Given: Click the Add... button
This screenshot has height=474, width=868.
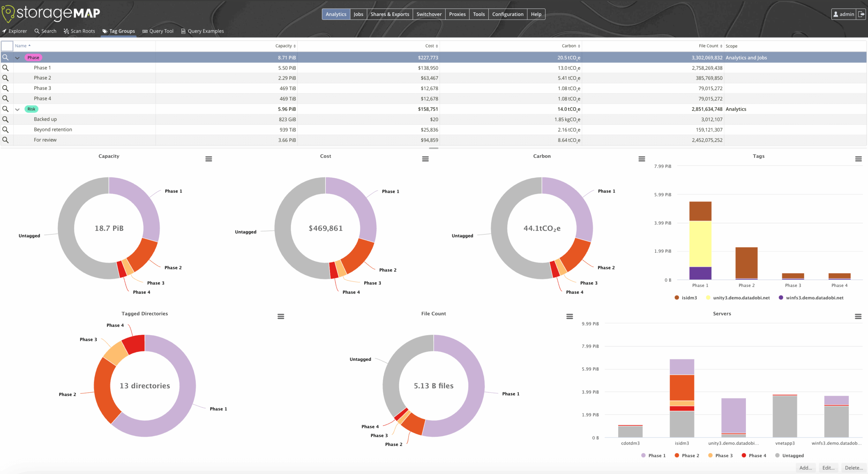Looking at the screenshot, I should (806, 468).
